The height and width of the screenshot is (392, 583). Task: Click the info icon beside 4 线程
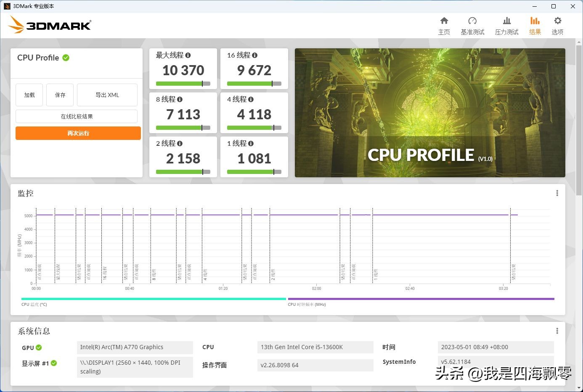pyautogui.click(x=251, y=99)
